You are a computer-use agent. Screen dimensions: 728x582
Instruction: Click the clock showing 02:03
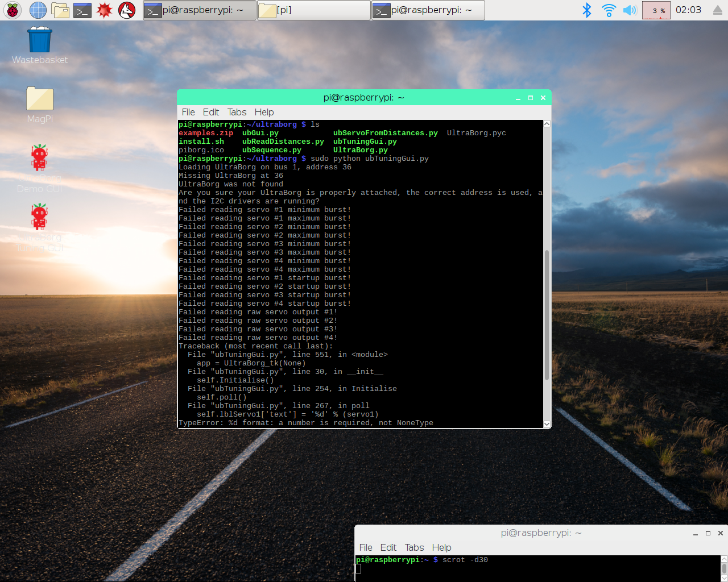688,10
